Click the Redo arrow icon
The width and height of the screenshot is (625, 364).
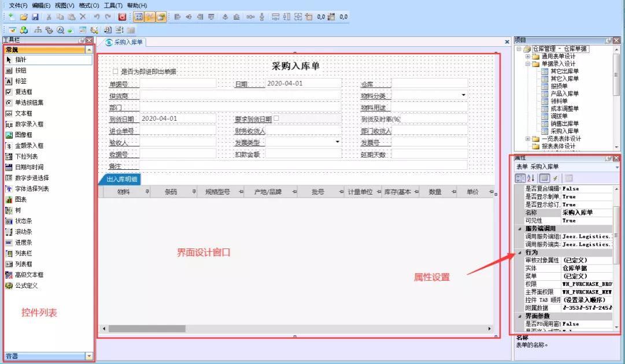[x=108, y=17]
